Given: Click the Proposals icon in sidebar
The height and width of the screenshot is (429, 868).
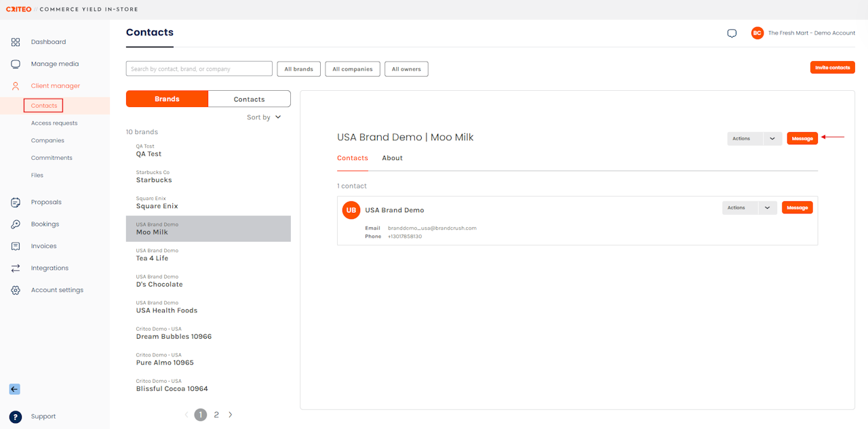Looking at the screenshot, I should [16, 202].
